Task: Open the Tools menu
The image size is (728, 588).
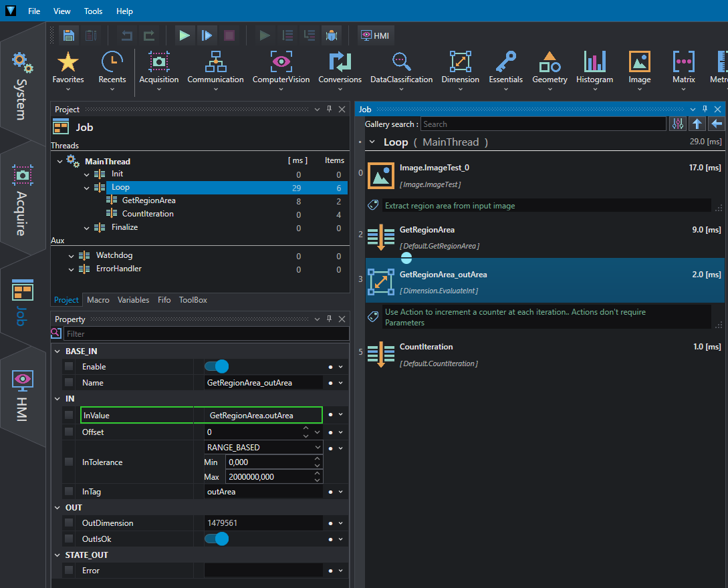Action: tap(93, 11)
